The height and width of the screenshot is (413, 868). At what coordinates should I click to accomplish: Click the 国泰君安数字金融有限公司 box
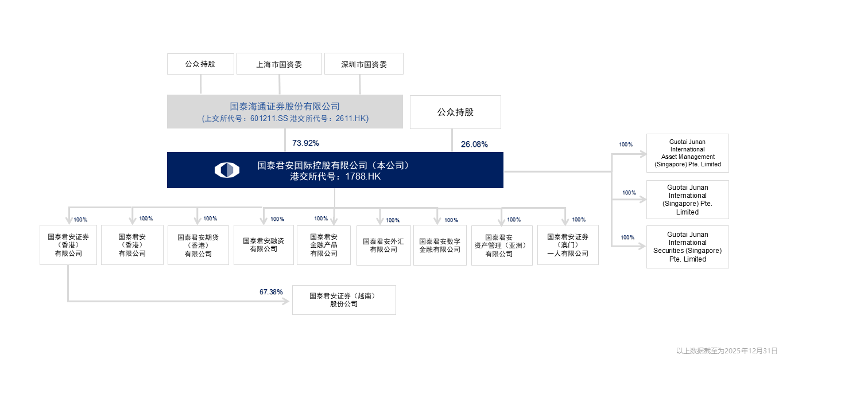(x=440, y=246)
